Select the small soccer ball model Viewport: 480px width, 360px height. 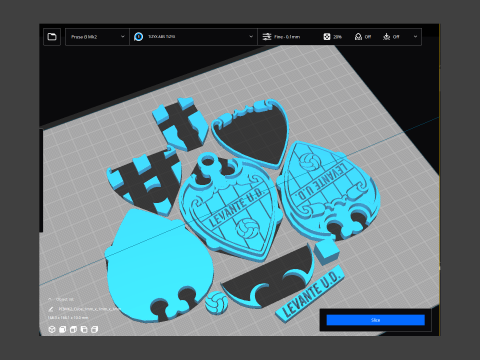point(216,302)
